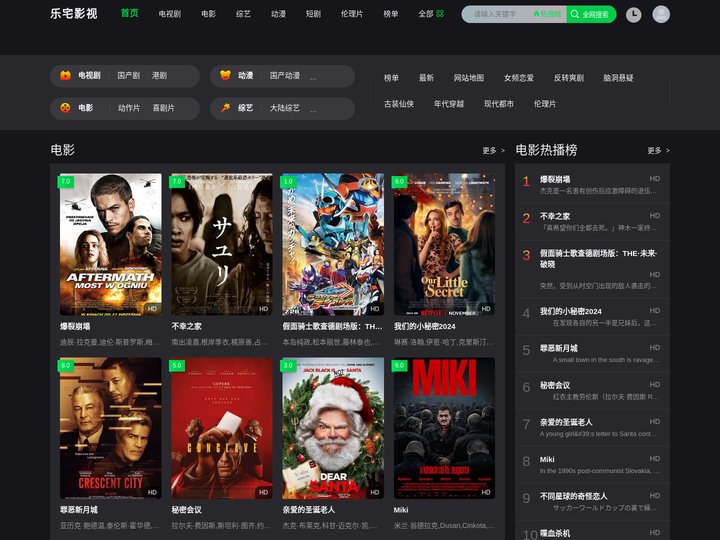Click the 电影 category face icon
Viewport: 720px width, 540px height.
click(x=65, y=108)
